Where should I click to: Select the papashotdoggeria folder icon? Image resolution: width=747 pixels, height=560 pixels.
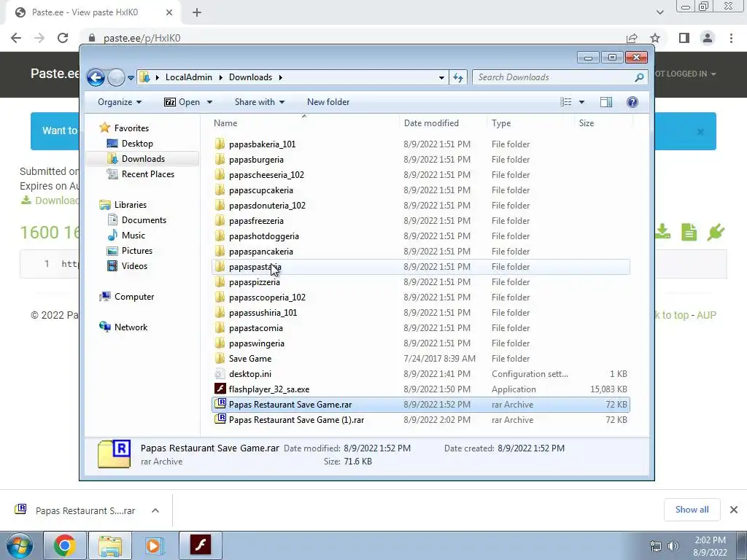pos(220,236)
